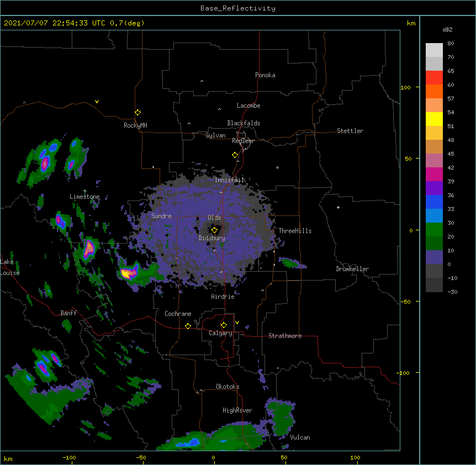Click the yellow diamond marker above RockyMH
This screenshot has height=465, width=476.
coord(137,112)
